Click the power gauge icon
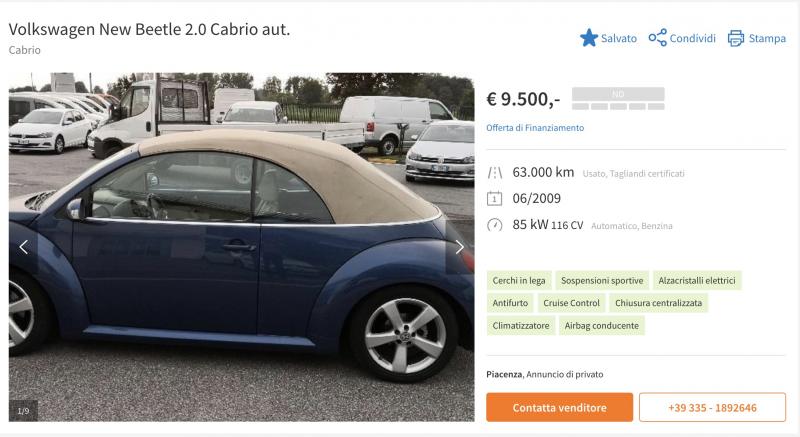The width and height of the screenshot is (800, 437). pyautogui.click(x=494, y=225)
